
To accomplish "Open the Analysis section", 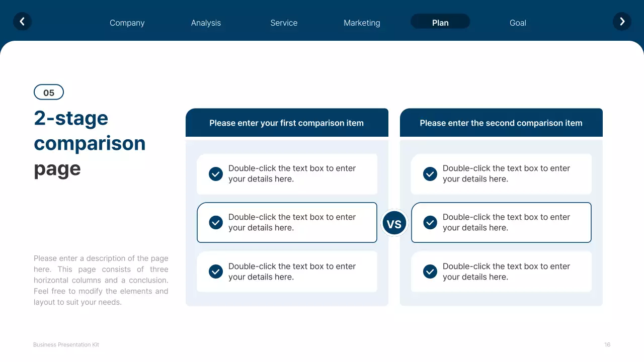I will point(206,23).
